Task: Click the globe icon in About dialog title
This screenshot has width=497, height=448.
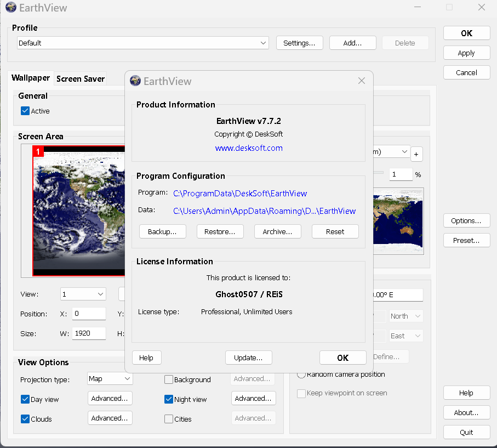Action: click(x=135, y=81)
